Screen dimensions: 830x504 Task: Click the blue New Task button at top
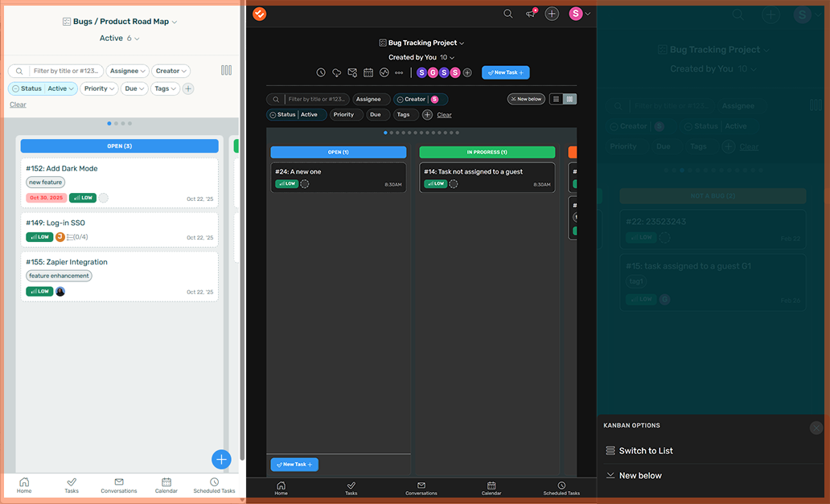(x=505, y=72)
